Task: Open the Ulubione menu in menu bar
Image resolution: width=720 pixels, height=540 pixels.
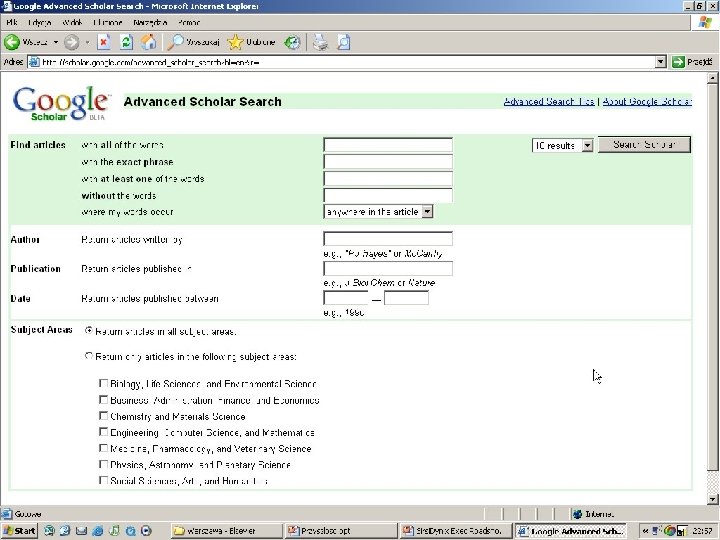Action: point(107,22)
